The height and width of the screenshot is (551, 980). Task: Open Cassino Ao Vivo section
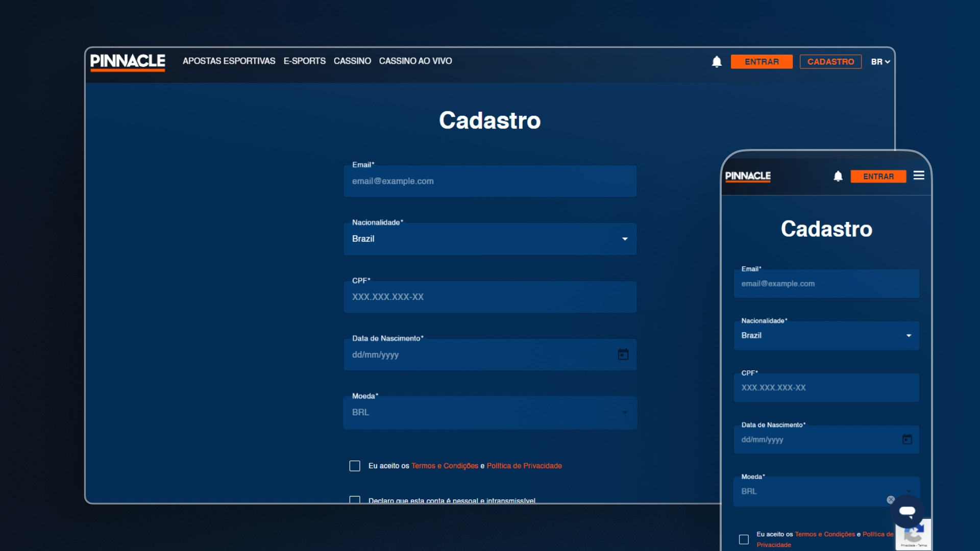pyautogui.click(x=415, y=61)
